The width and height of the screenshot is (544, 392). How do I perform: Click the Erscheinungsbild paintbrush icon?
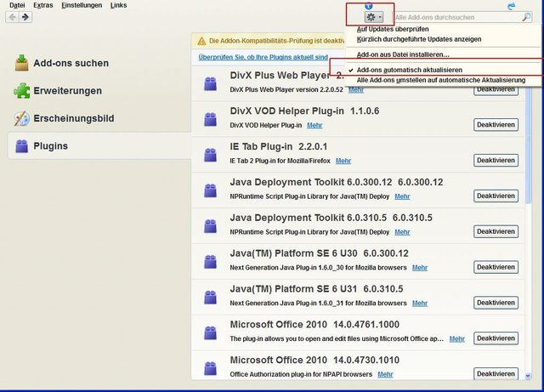(21, 118)
